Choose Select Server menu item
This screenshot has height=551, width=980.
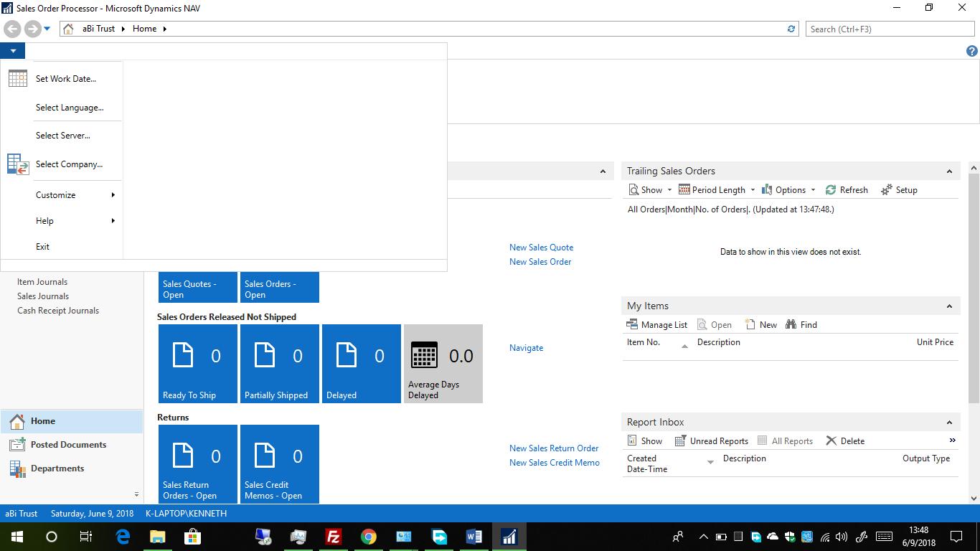point(63,136)
